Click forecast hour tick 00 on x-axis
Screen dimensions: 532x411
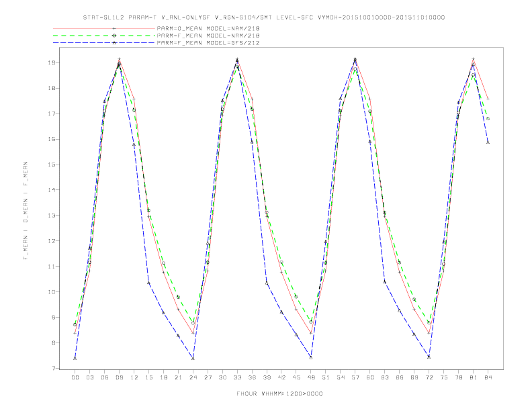(x=75, y=377)
